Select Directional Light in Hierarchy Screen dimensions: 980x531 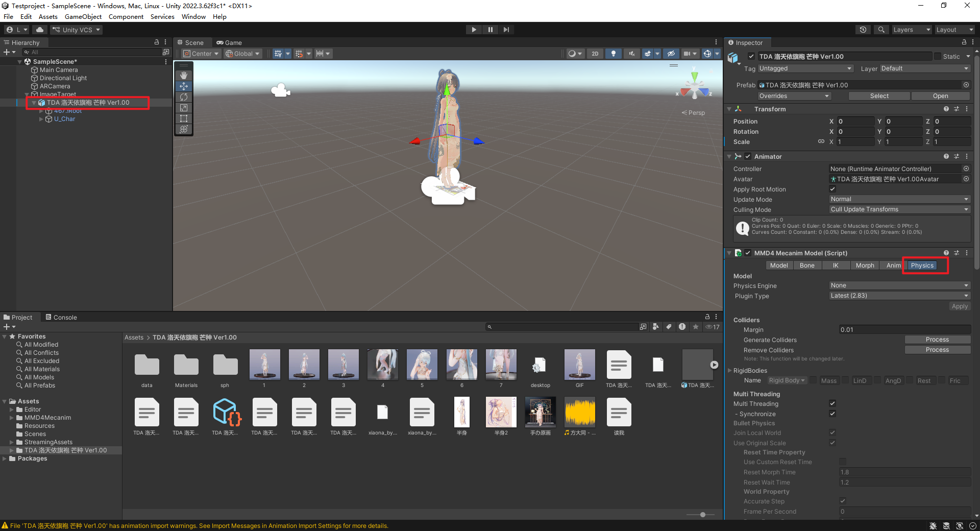pyautogui.click(x=63, y=78)
